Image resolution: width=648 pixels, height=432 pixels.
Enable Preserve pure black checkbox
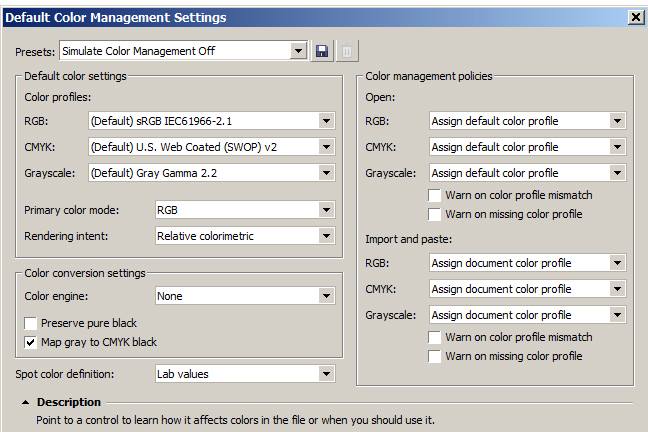(x=31, y=324)
